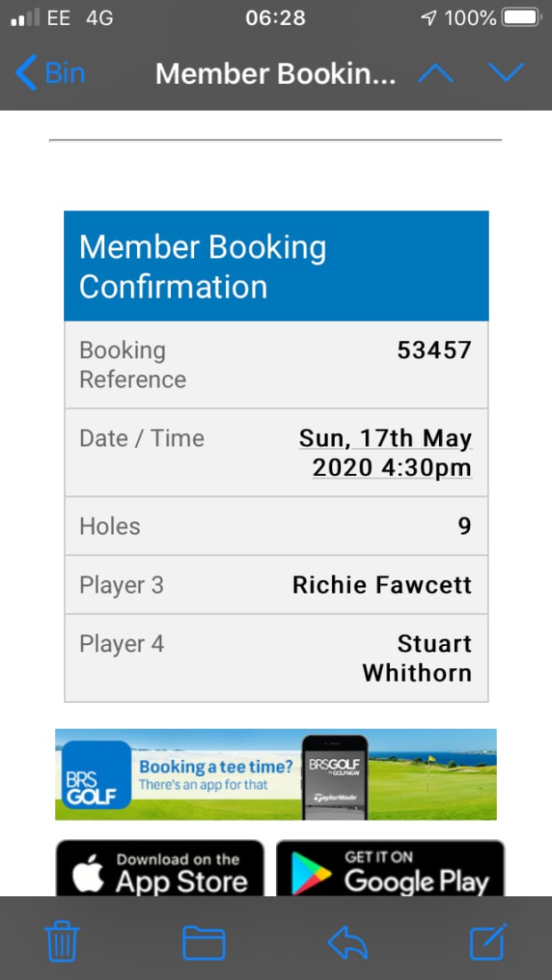Select booking reference number 53457
Screen dimensions: 552x980
click(x=434, y=350)
